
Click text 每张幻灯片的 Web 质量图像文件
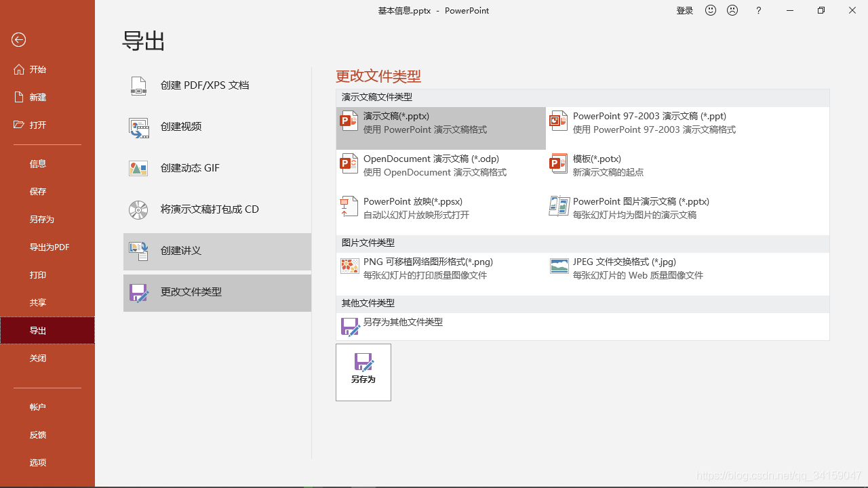click(638, 275)
